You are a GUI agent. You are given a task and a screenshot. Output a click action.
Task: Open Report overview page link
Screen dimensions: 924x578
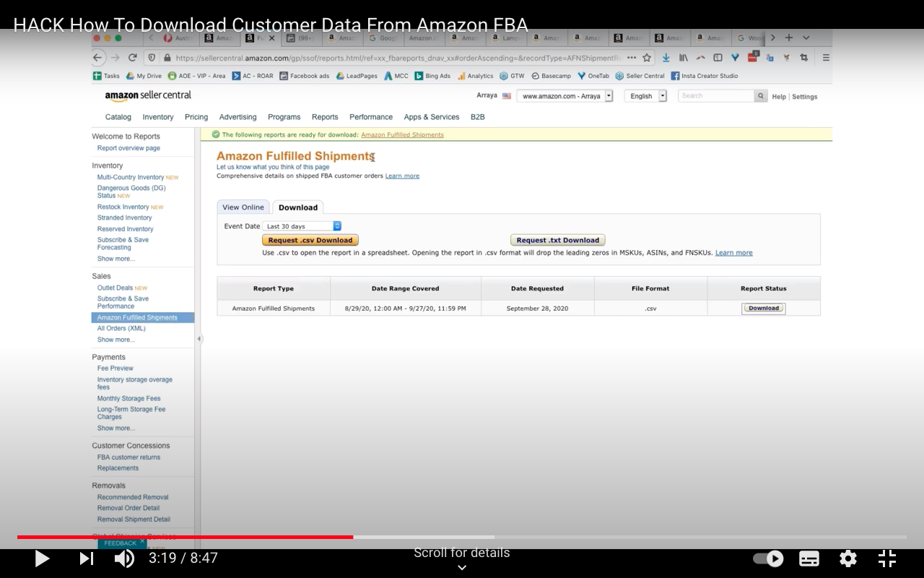[128, 148]
